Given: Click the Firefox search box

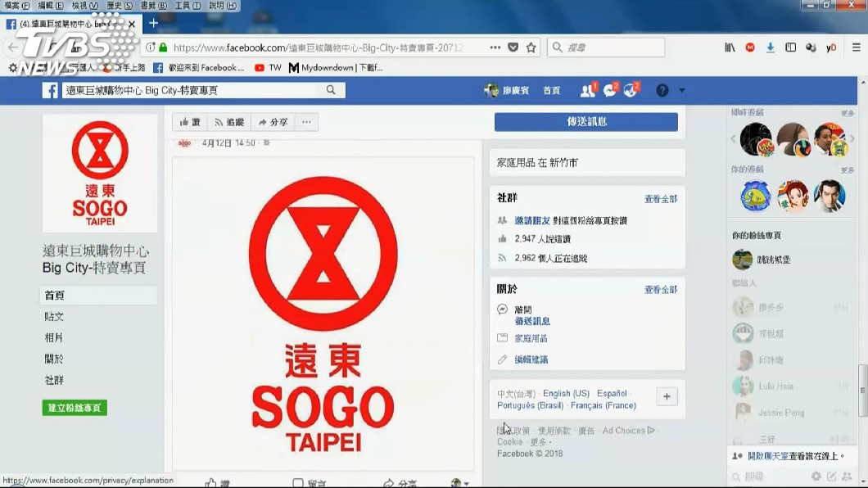Looking at the screenshot, I should (x=606, y=47).
